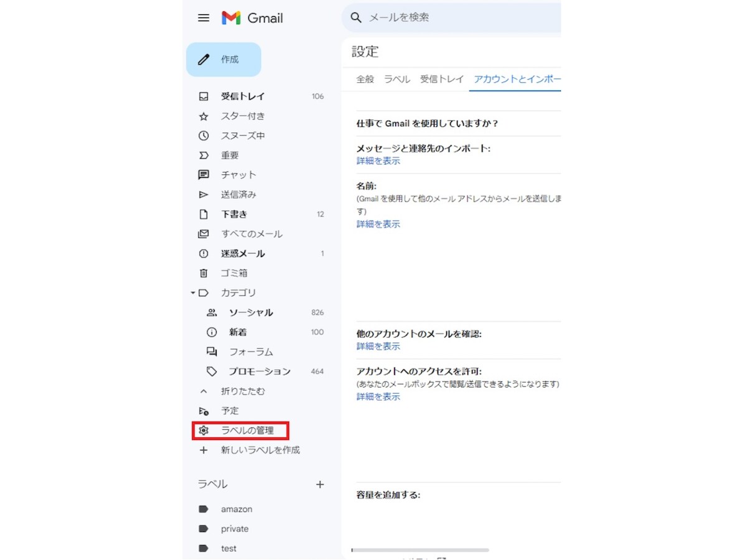Click the ソーシャル count 826
This screenshot has height=560, width=747.
pos(317,313)
